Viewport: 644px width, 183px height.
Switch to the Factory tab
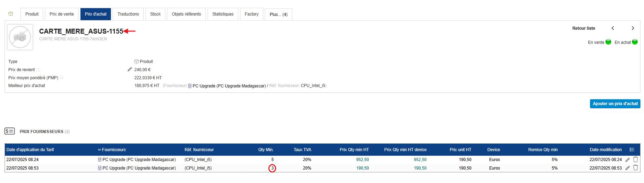tap(252, 14)
